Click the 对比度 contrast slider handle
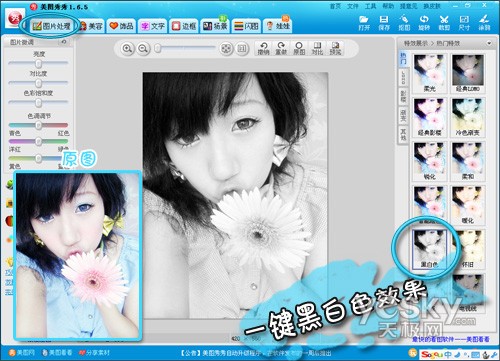The width and height of the screenshot is (500, 361). (x=38, y=83)
